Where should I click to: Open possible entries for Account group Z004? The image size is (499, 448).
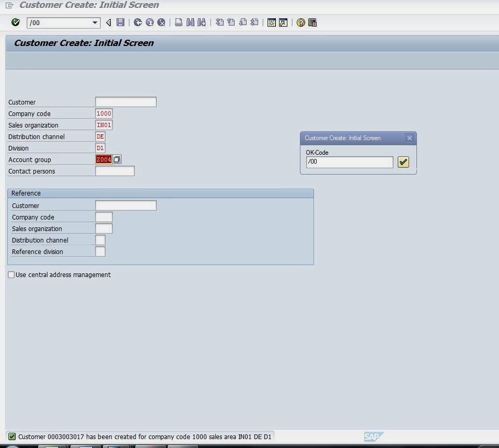(103, 159)
